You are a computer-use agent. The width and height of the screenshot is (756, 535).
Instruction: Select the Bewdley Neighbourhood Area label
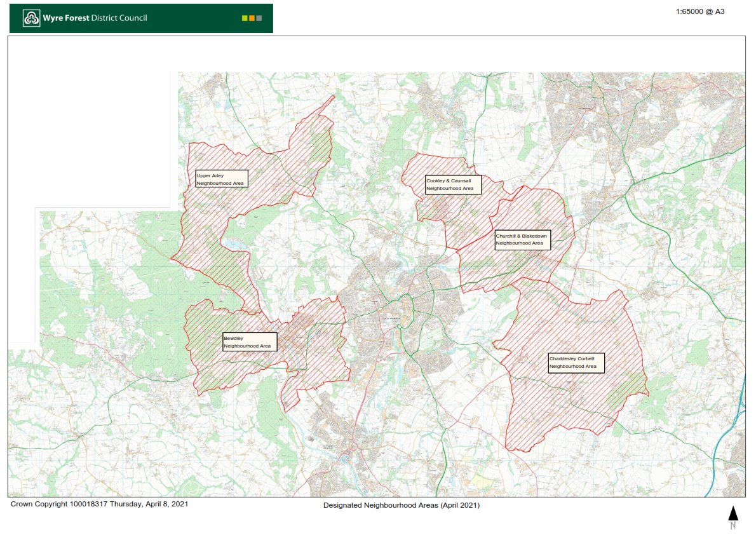coord(250,342)
